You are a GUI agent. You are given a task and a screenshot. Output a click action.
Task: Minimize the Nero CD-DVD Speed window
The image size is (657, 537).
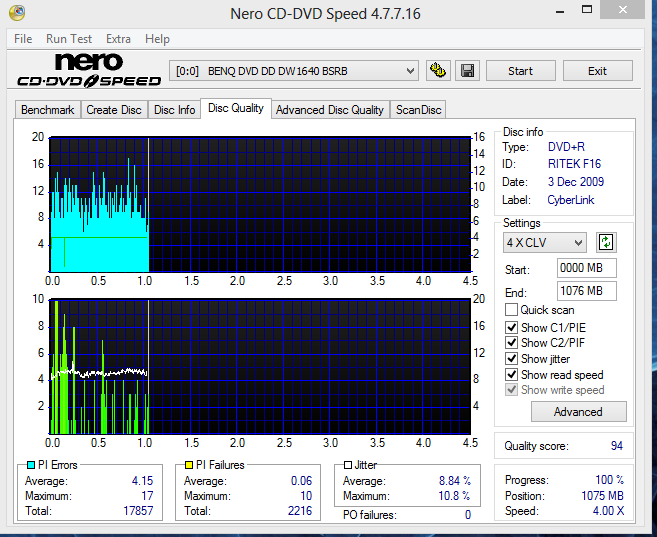tap(560, 11)
